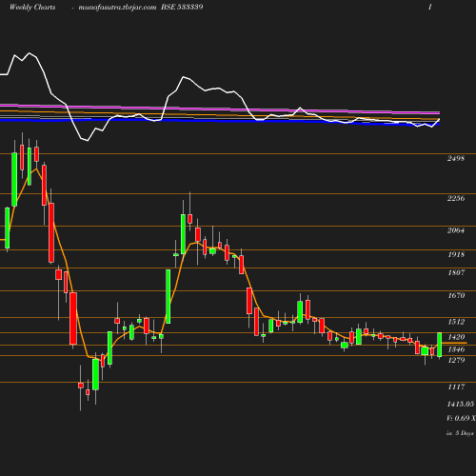Screen dimensions: 476x476
Task: Click the 'Weekly Charts' title text
Action: tap(32, 8)
